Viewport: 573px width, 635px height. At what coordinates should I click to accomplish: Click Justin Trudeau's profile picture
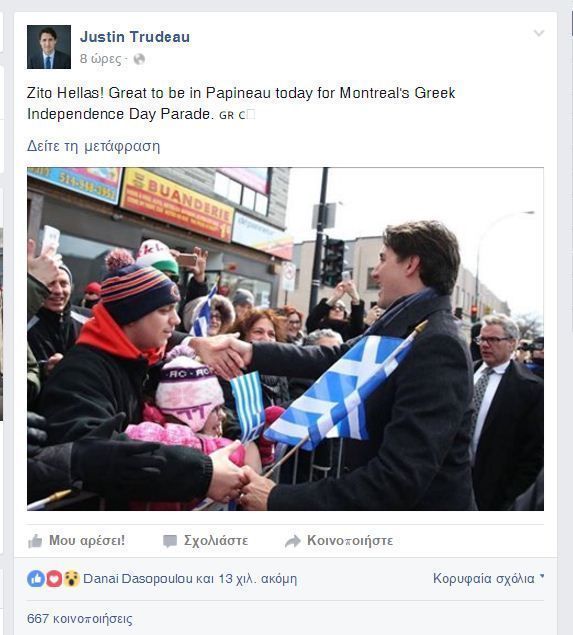point(49,47)
